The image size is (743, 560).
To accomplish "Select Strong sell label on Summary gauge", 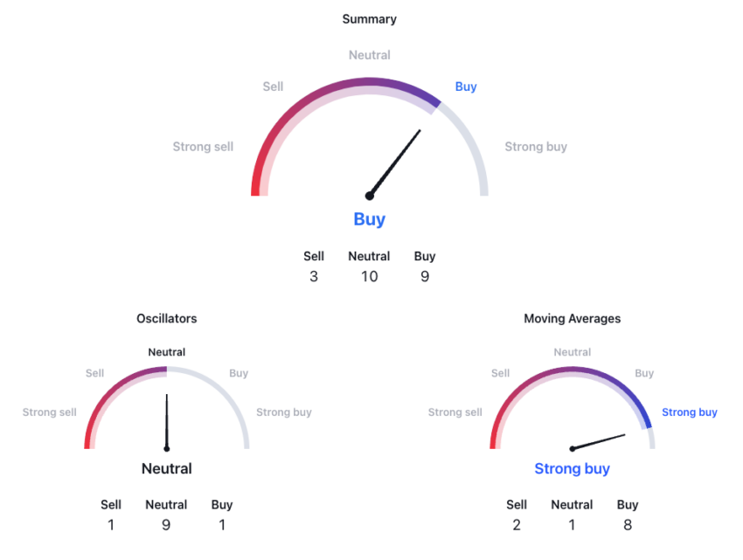I will [x=203, y=147].
